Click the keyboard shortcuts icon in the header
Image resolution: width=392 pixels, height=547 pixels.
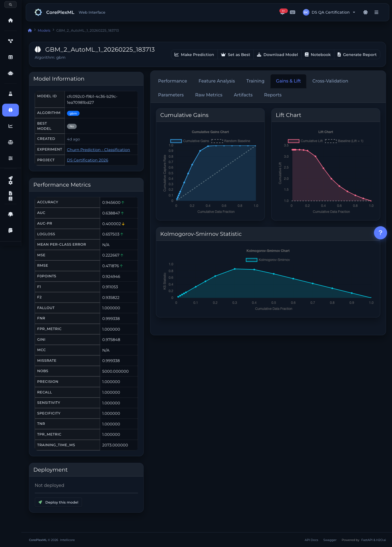(x=292, y=12)
